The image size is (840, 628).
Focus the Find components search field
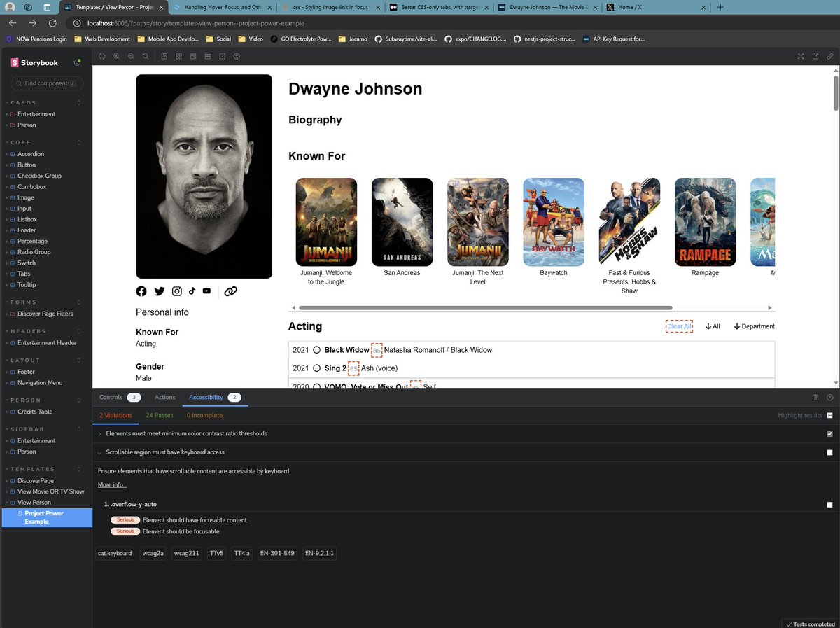(x=46, y=83)
